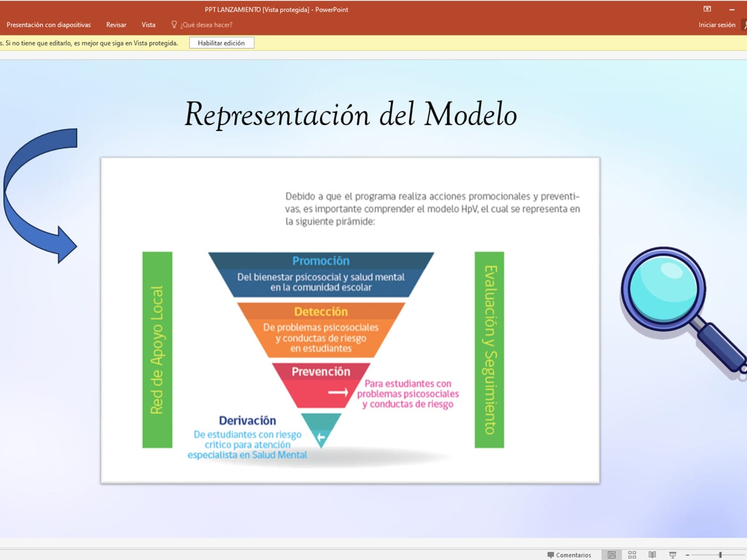Switch to Normal view in status bar

[x=612, y=555]
